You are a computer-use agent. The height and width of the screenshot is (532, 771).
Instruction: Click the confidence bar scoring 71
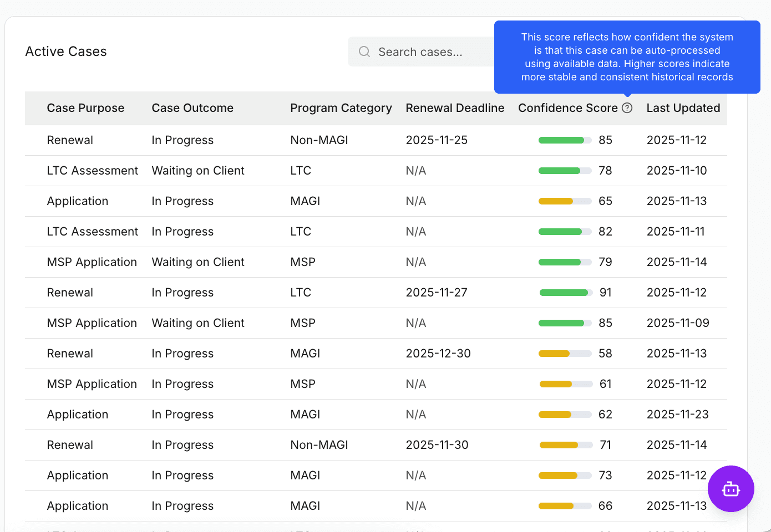click(566, 445)
